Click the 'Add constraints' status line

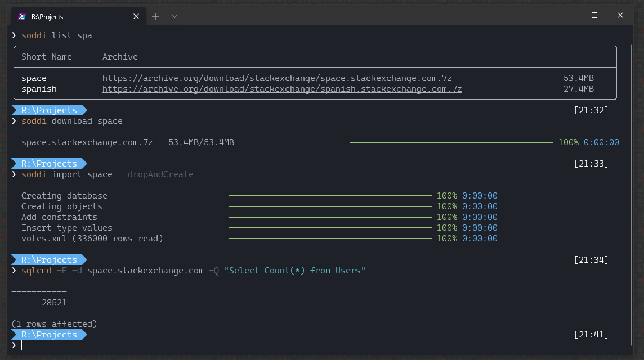(x=59, y=217)
